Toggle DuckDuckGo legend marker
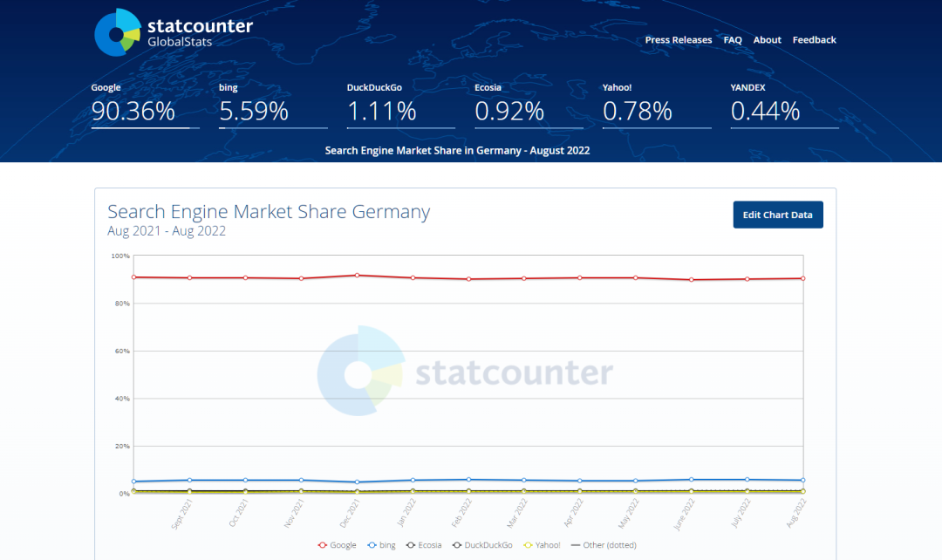 pos(459,545)
